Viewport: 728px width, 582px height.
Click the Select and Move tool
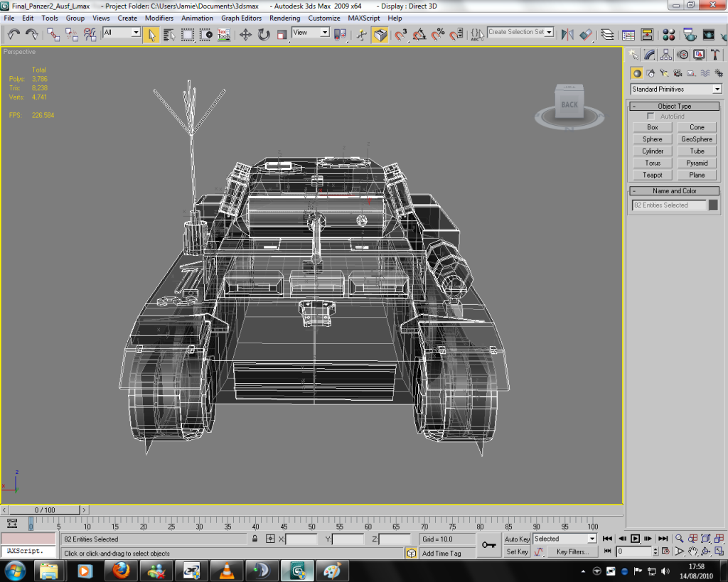point(245,34)
